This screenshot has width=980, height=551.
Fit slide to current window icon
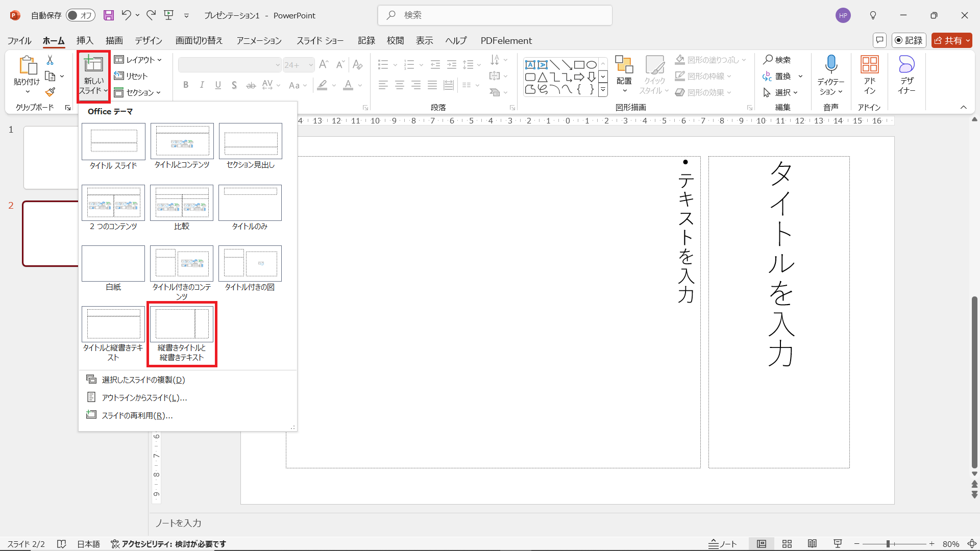972,544
